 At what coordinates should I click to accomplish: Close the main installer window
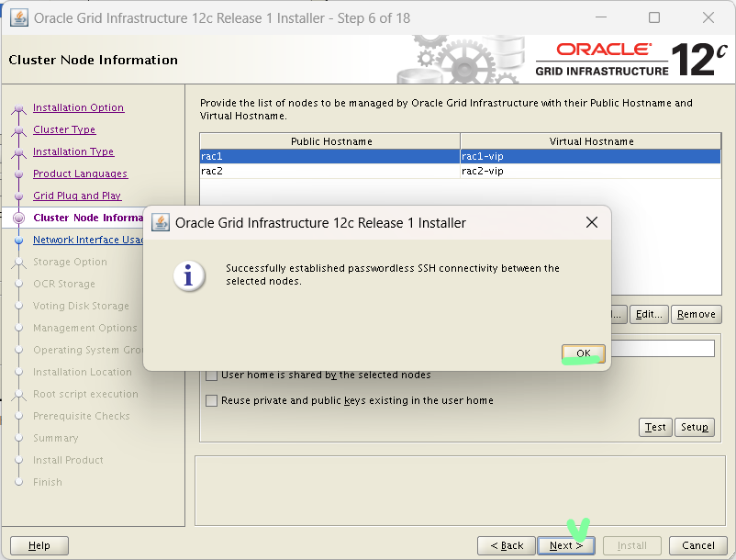click(x=708, y=17)
